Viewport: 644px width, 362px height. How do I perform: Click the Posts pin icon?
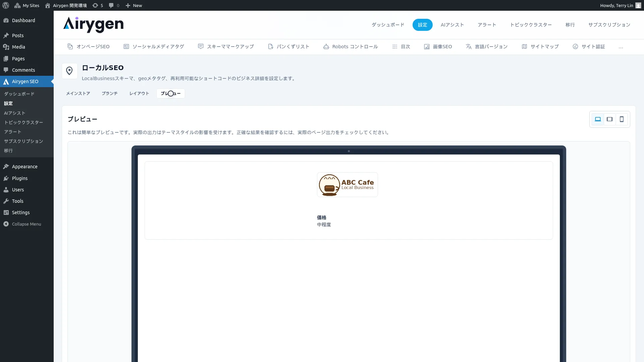point(6,36)
